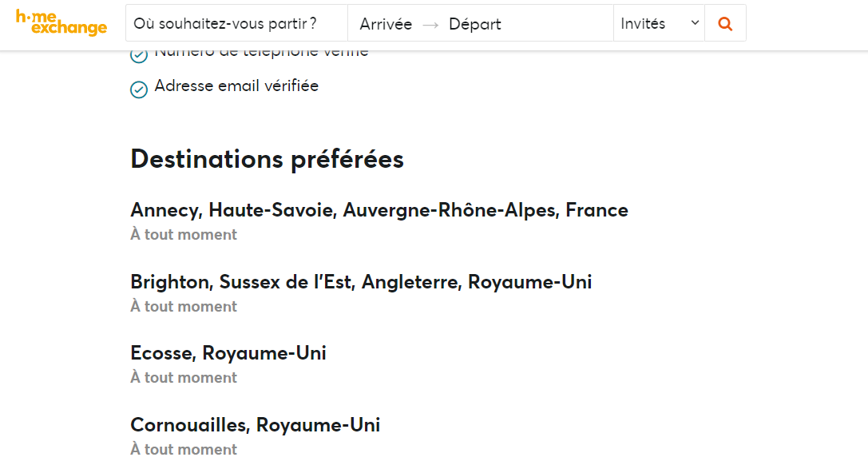Select the Départ date field
Viewport: 868px width, 473px height.
[x=474, y=25]
